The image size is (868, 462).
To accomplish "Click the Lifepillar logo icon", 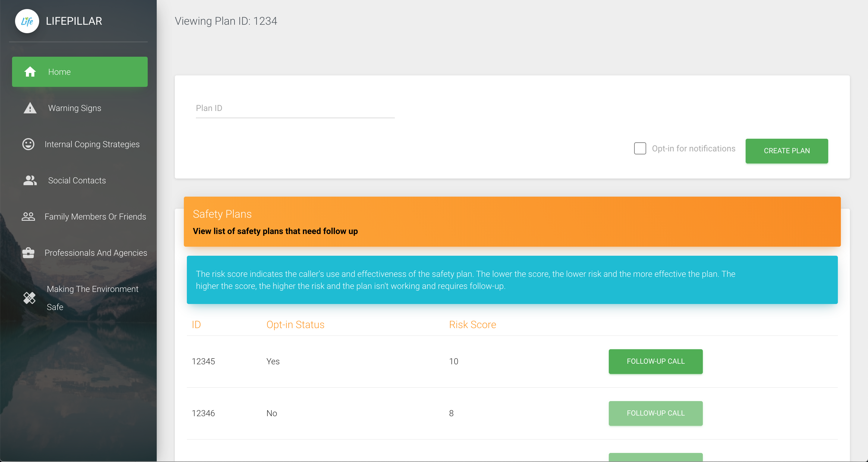I will [27, 21].
